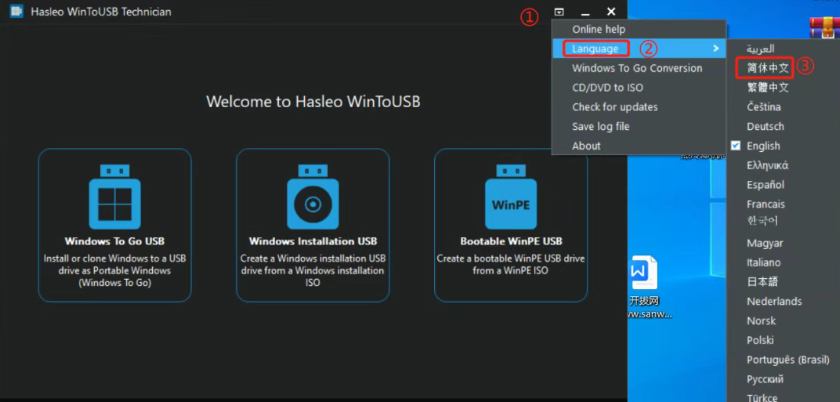840x402 pixels.
Task: Switch language to 简体中文
Action: coord(768,68)
